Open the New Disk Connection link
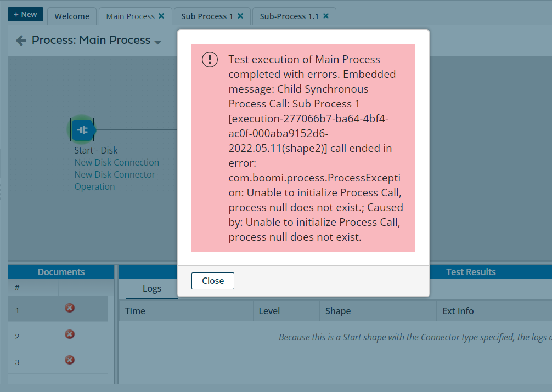552x392 pixels. point(116,162)
